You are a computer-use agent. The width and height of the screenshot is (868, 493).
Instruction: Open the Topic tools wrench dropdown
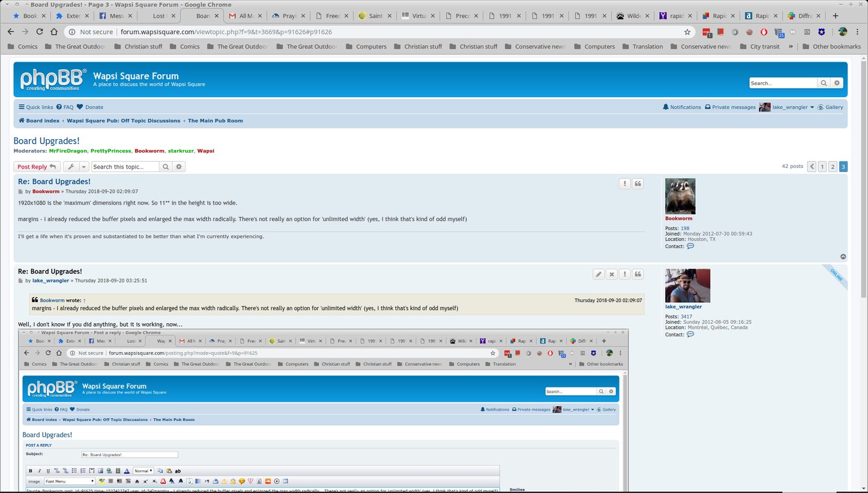76,167
